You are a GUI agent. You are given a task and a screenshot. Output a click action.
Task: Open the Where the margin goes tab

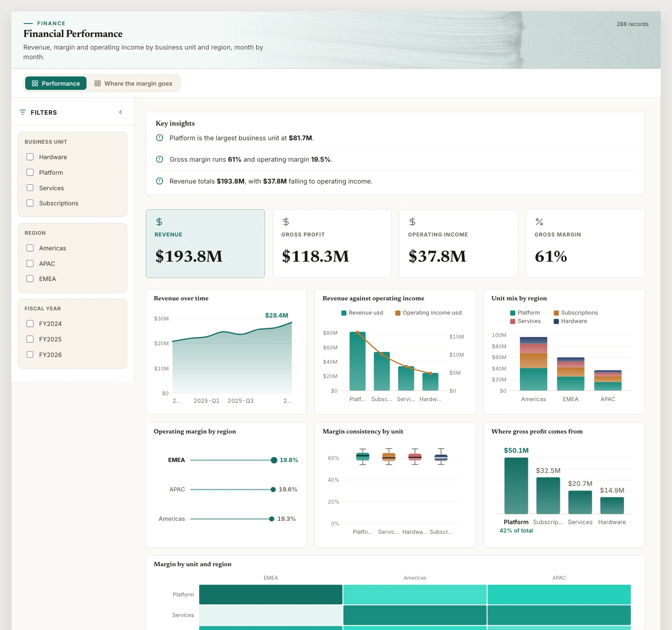click(x=134, y=83)
